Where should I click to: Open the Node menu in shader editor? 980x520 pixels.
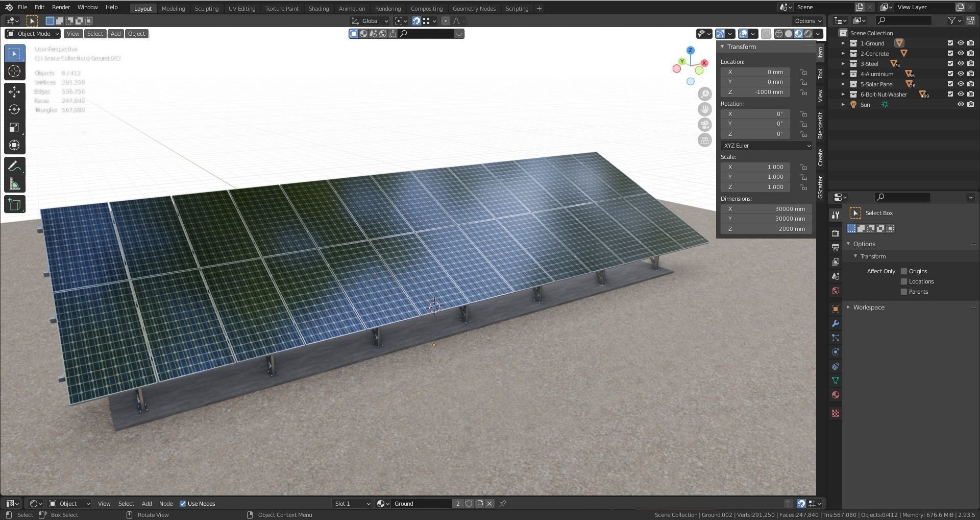point(166,504)
